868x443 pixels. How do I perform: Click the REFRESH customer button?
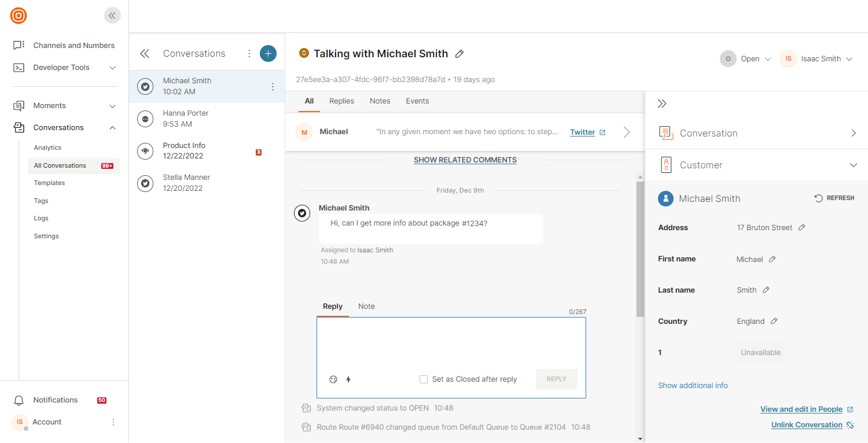coord(834,198)
